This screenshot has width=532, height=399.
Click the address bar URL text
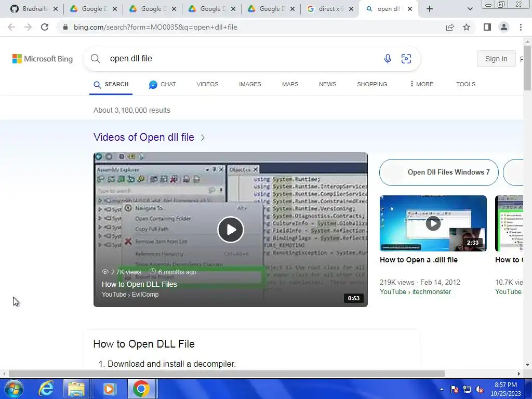click(x=155, y=27)
